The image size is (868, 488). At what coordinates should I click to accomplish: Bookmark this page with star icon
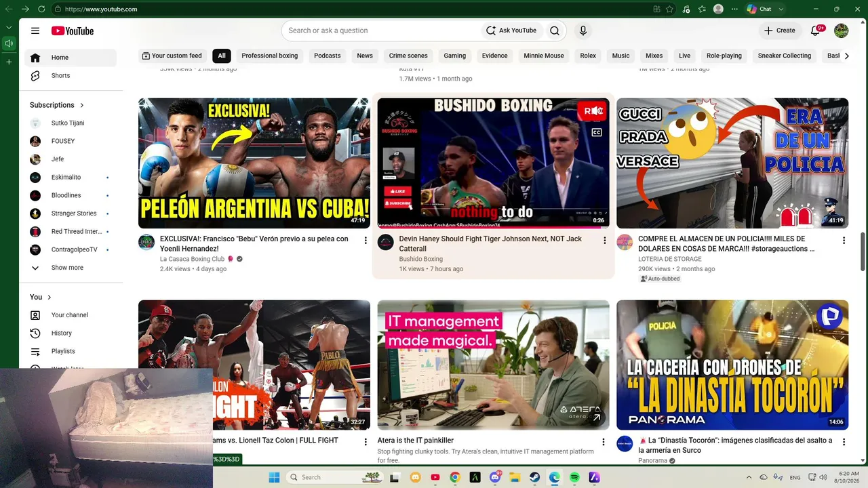(669, 9)
